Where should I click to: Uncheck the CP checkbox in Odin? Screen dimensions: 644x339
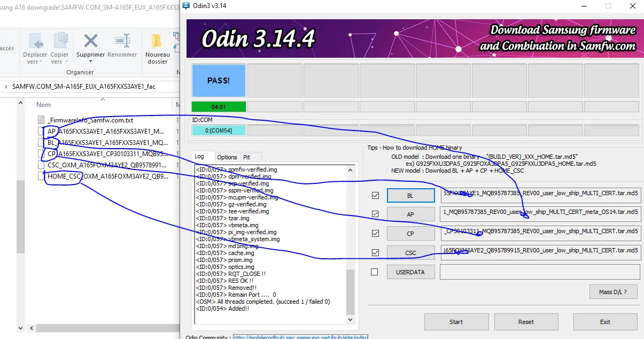(x=375, y=234)
